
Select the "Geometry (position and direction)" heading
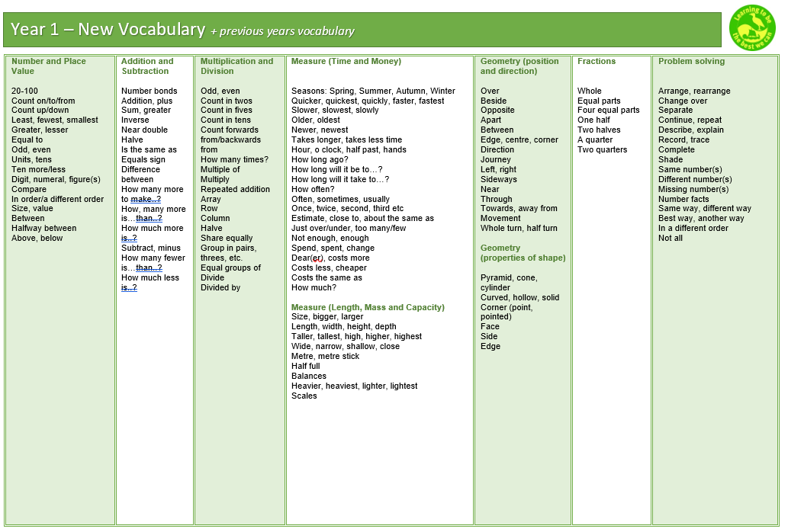pyautogui.click(x=519, y=66)
